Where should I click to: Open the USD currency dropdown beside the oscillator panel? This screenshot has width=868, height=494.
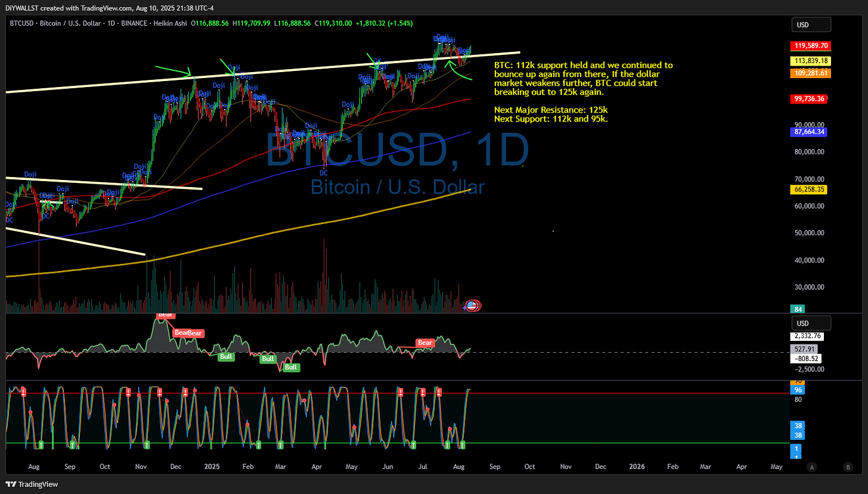(x=811, y=322)
